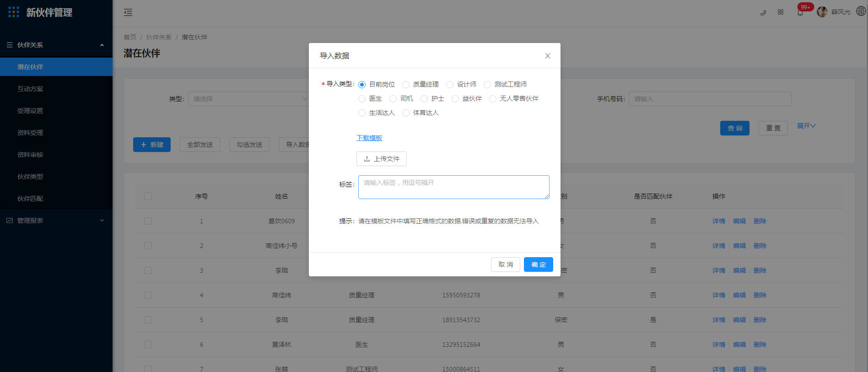
Task: Tick the checkbox for row 6 夏泽林
Action: pyautogui.click(x=148, y=345)
